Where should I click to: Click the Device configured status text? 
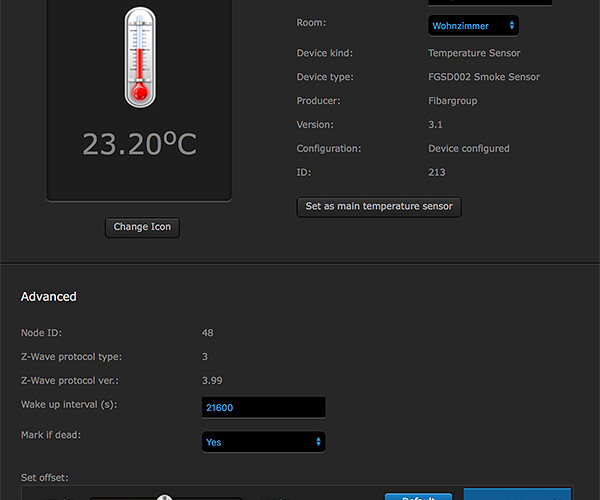pos(468,149)
